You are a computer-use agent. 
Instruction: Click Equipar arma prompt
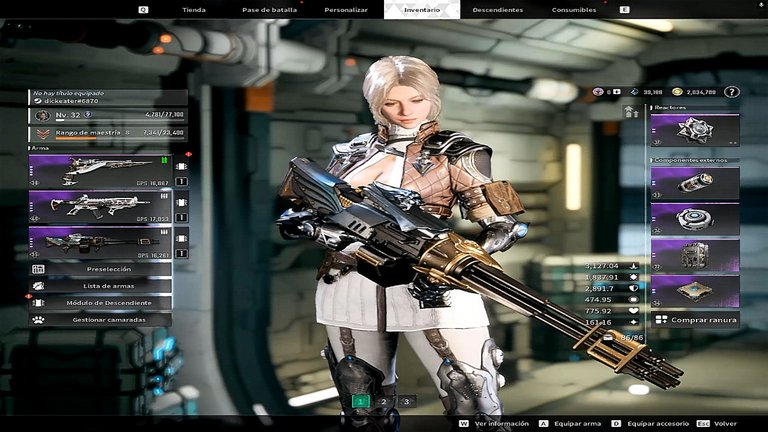[577, 424]
